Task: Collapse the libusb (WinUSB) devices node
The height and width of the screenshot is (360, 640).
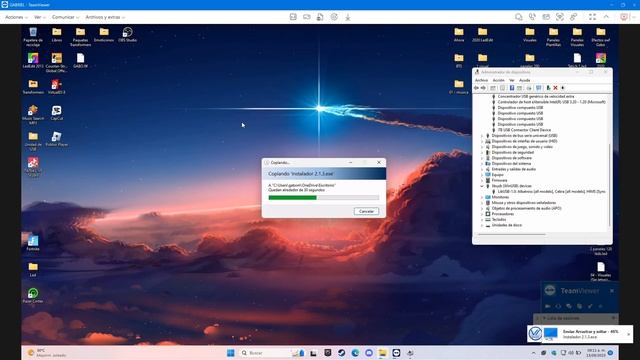Action: pyautogui.click(x=482, y=186)
